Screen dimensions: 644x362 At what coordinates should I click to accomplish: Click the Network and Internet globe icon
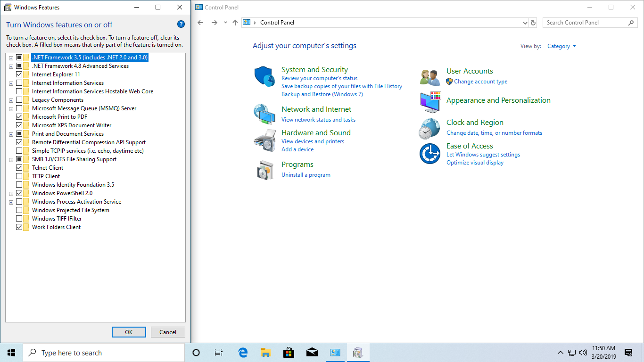coord(264,114)
